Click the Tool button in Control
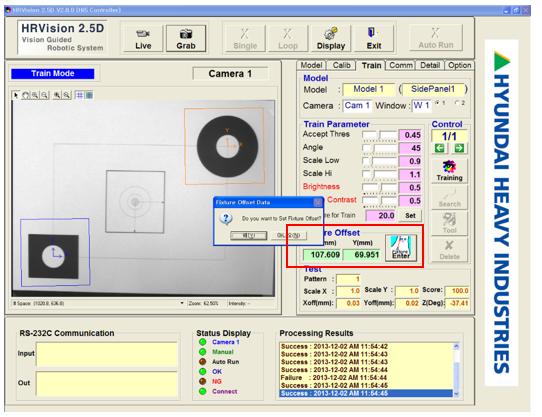The width and height of the screenshot is (542, 417). (449, 223)
